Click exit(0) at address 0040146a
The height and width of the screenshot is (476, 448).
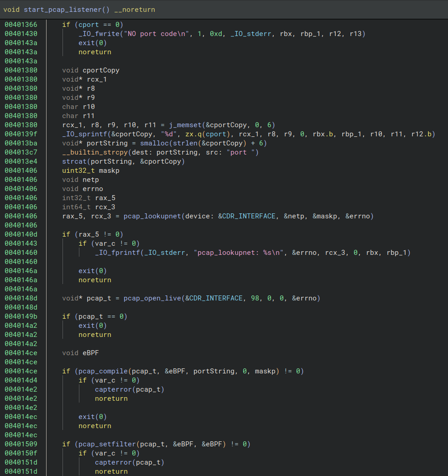93,270
